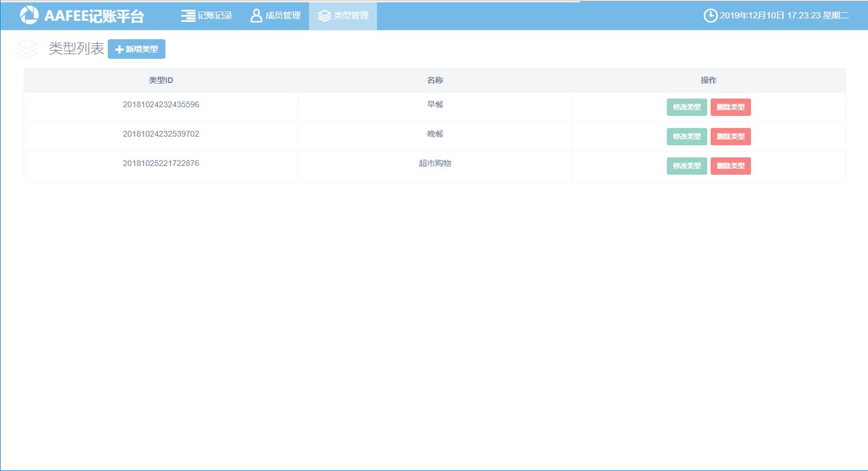Image resolution: width=868 pixels, height=471 pixels.
Task: Select type ID 20181025221722876 cell
Action: [x=161, y=163]
